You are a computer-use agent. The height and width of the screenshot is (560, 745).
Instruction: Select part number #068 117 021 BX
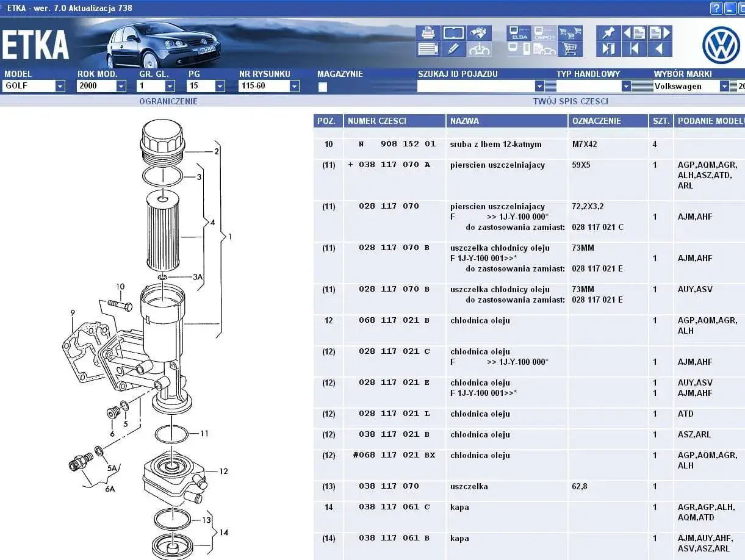[394, 455]
